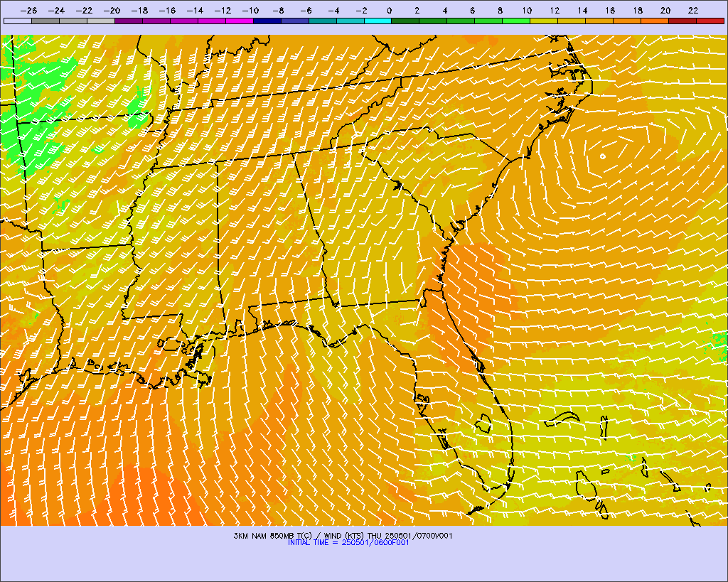
Task: Click the dark red swatch between 20 and 22
Action: click(682, 21)
